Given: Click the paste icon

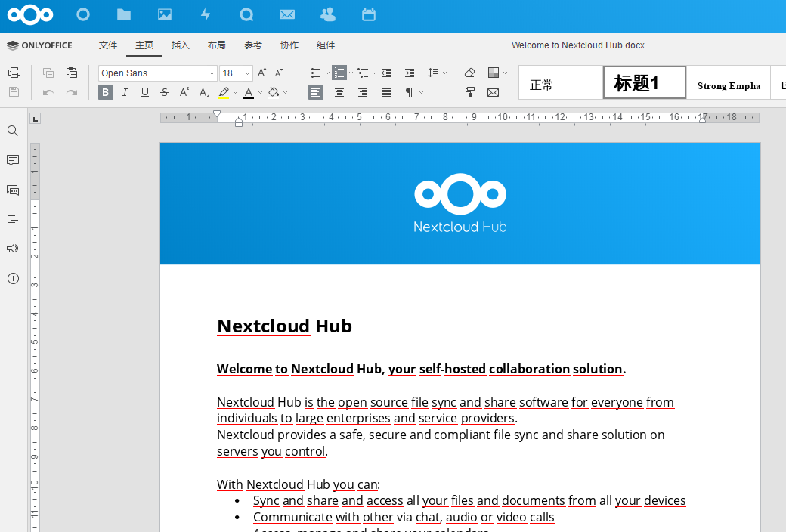Looking at the screenshot, I should (x=72, y=73).
